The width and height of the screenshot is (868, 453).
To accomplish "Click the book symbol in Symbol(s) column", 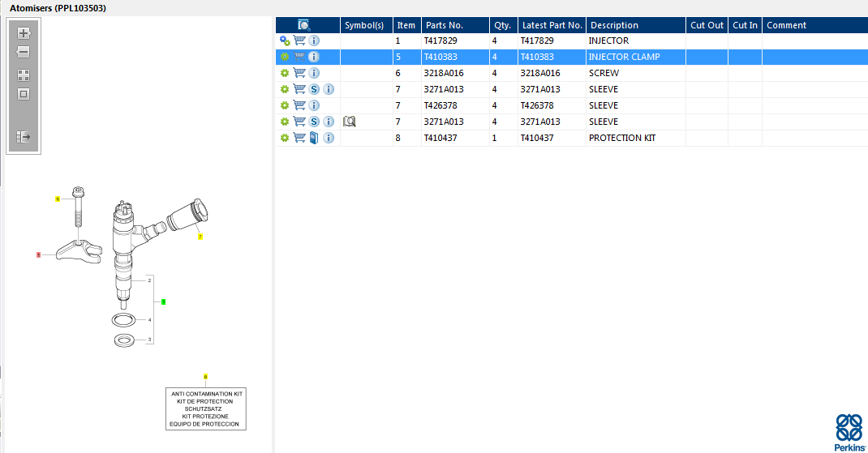I will coord(350,122).
